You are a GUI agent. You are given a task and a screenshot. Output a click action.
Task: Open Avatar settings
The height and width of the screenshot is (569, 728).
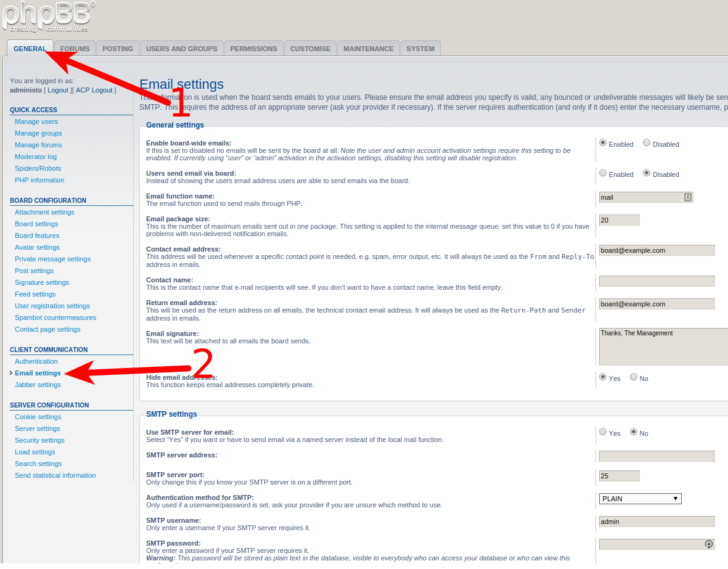pyautogui.click(x=37, y=247)
